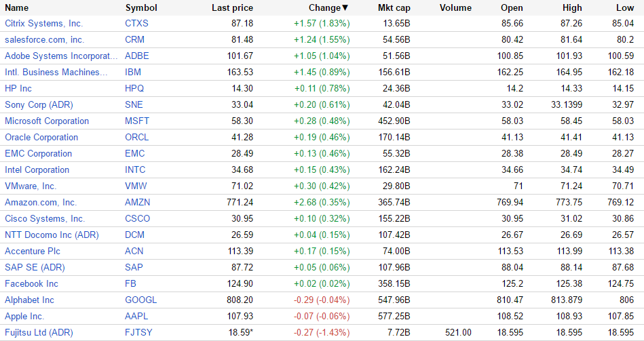The width and height of the screenshot is (644, 341).
Task: Open the Apple Inc. company link
Action: point(24,317)
